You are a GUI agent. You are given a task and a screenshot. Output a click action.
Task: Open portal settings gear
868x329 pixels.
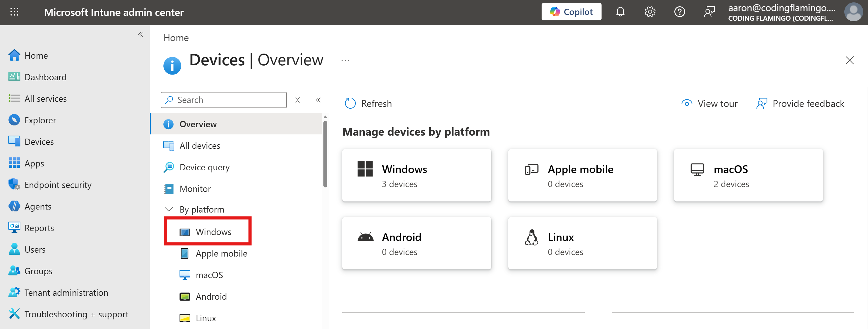click(x=650, y=12)
